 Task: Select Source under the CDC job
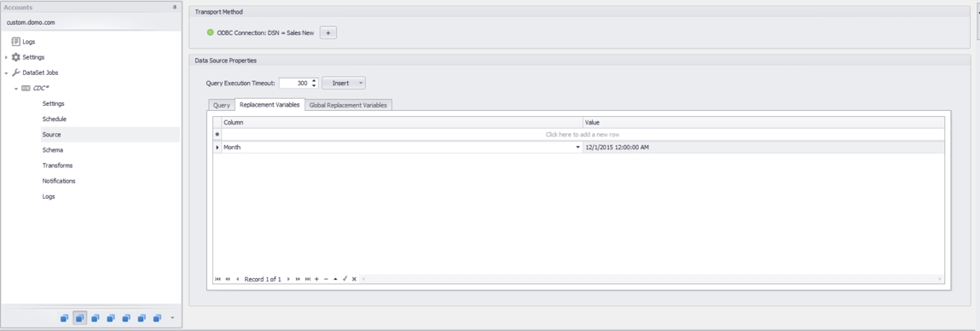tap(51, 135)
